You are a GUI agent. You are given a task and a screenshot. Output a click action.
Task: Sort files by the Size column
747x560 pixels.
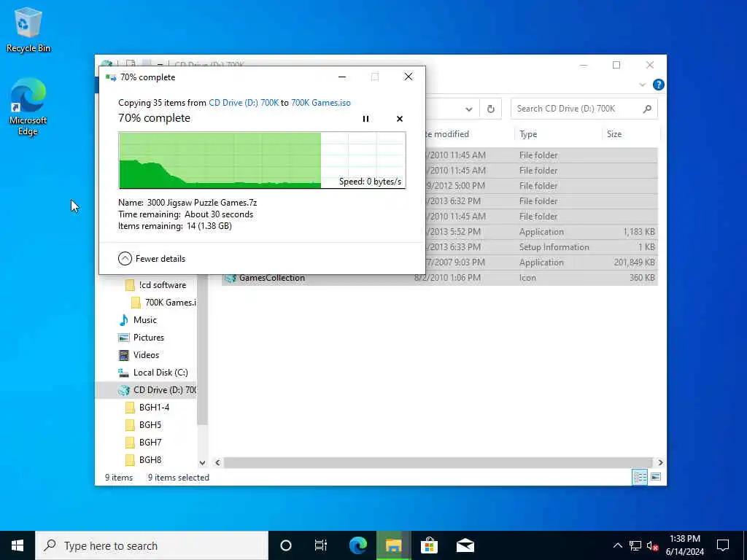pos(614,134)
